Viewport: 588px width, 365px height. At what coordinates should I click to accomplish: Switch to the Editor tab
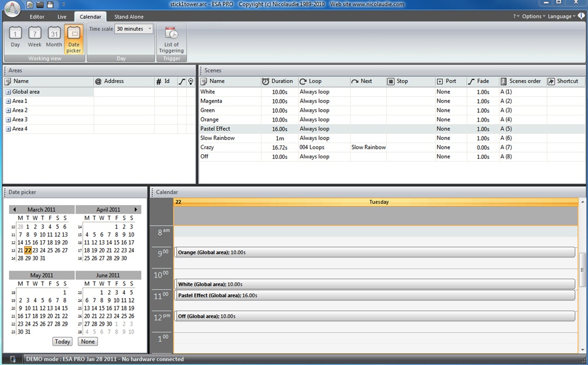[37, 17]
